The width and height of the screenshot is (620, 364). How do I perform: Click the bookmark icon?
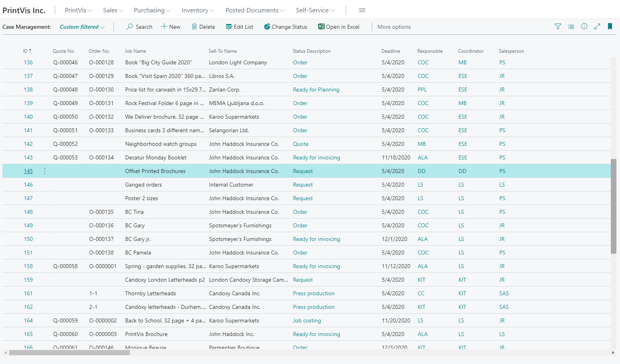(x=610, y=27)
